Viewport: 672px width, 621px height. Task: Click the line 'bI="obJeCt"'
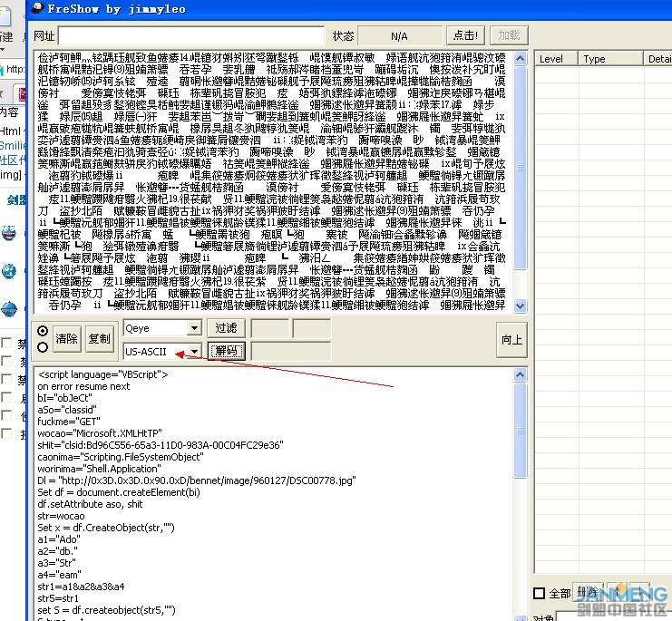coord(64,398)
